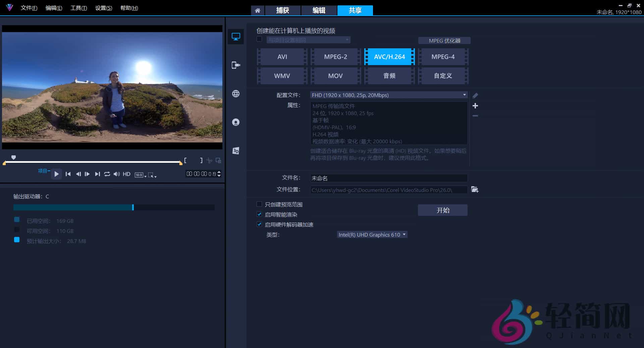Viewport: 644px width, 348px height.
Task: Open the web export category globe icon
Action: pyautogui.click(x=236, y=94)
